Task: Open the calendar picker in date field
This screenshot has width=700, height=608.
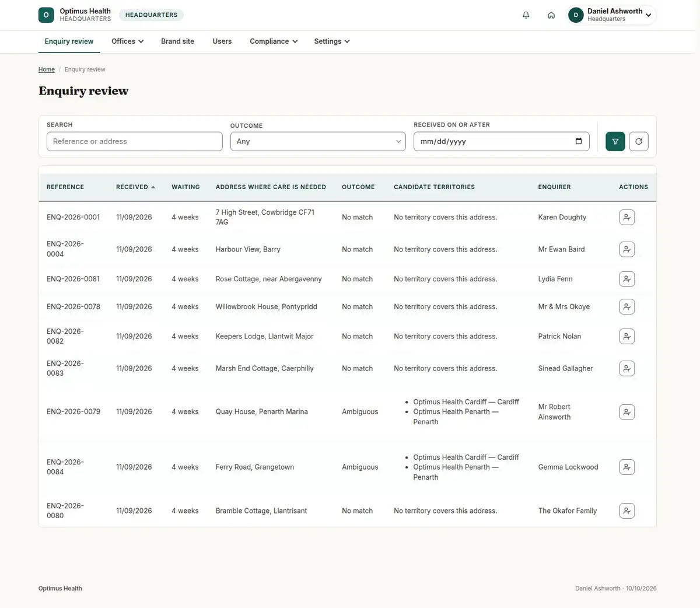Action: click(579, 141)
